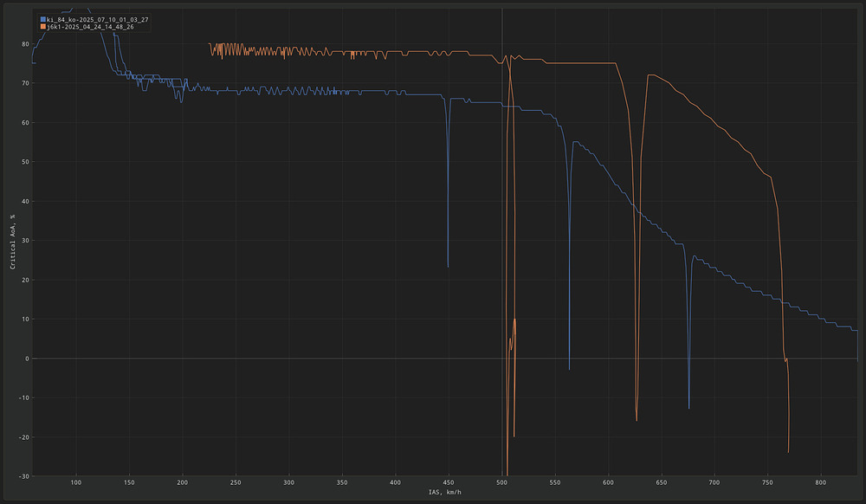Pick the bottom of blue dip near 676 km/h
Image resolution: width=866 pixels, height=504 pixels.
(x=689, y=408)
